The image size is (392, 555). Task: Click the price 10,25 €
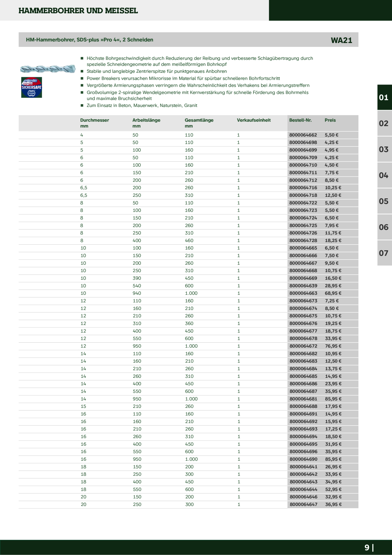[333, 188]
